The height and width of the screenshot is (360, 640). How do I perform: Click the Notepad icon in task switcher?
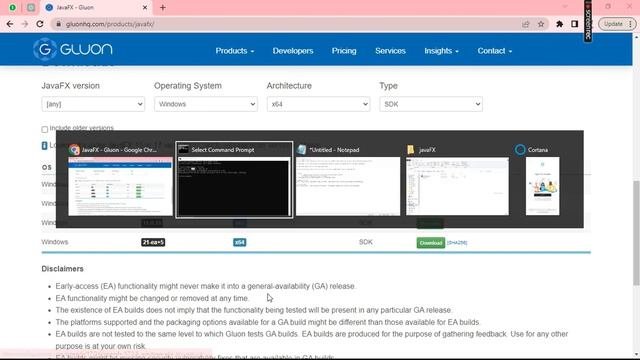pos(302,149)
